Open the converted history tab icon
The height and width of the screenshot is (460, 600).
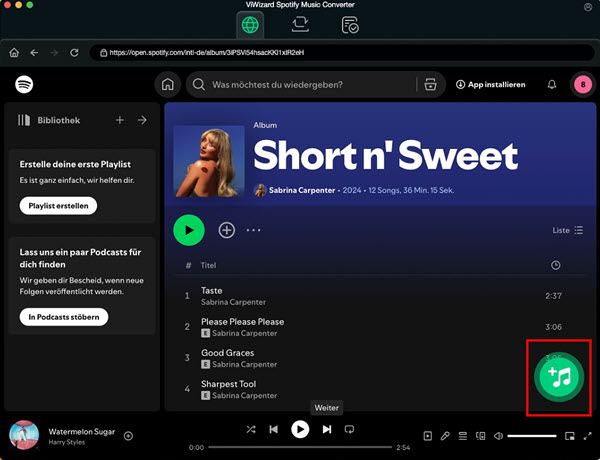coord(350,25)
